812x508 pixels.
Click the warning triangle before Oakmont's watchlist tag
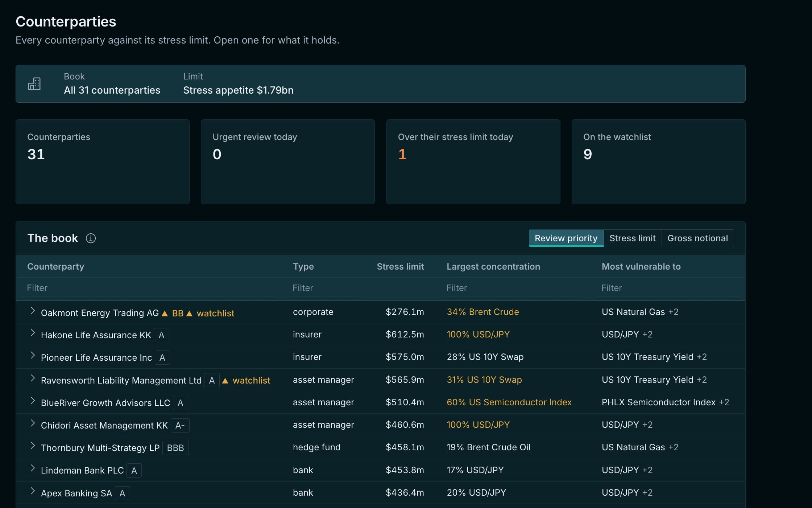(189, 313)
